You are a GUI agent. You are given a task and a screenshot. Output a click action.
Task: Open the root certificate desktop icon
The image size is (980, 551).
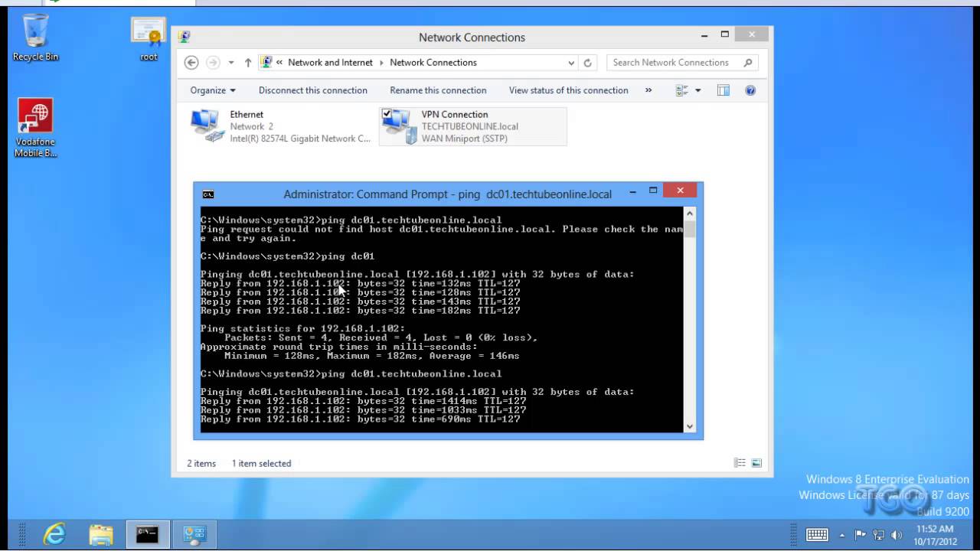click(x=149, y=38)
